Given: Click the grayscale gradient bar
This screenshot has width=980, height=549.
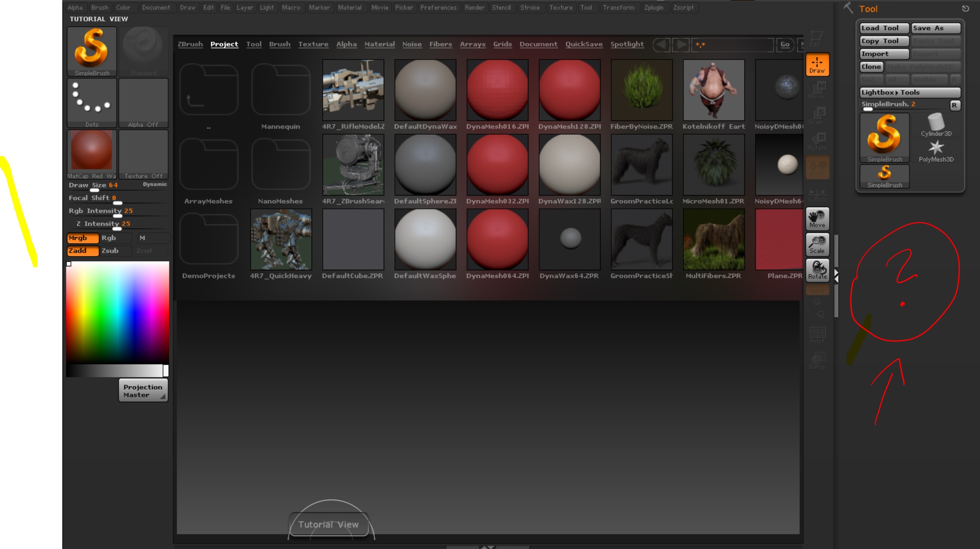Looking at the screenshot, I should tap(118, 371).
